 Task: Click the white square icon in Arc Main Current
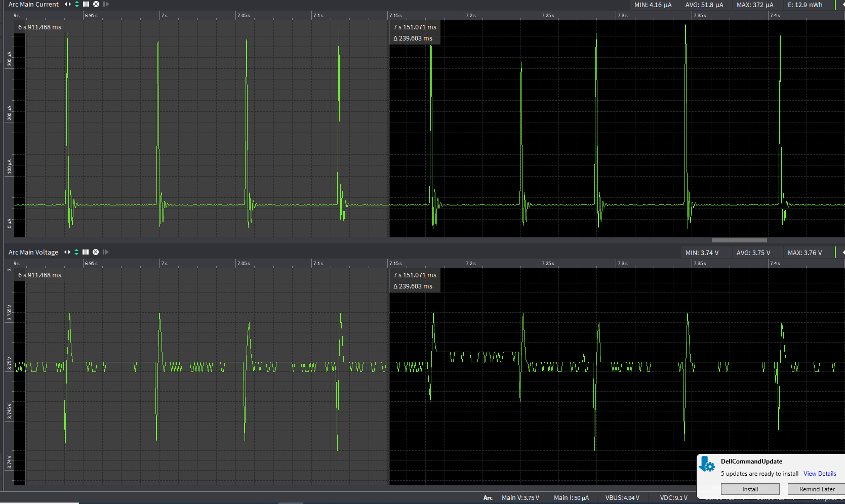point(86,4)
